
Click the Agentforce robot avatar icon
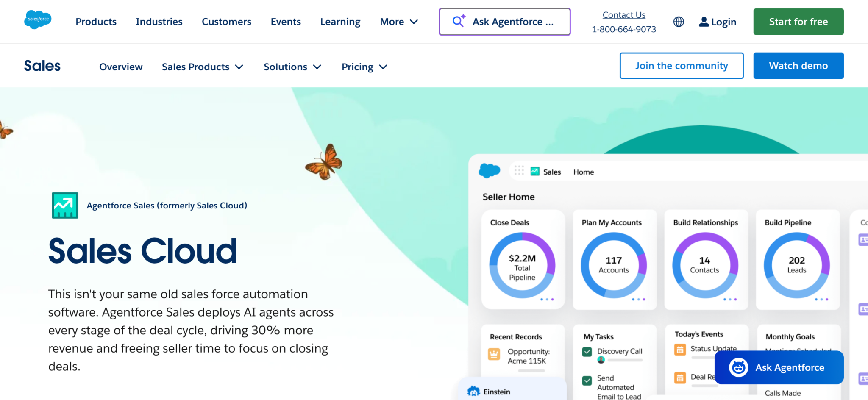coord(739,367)
